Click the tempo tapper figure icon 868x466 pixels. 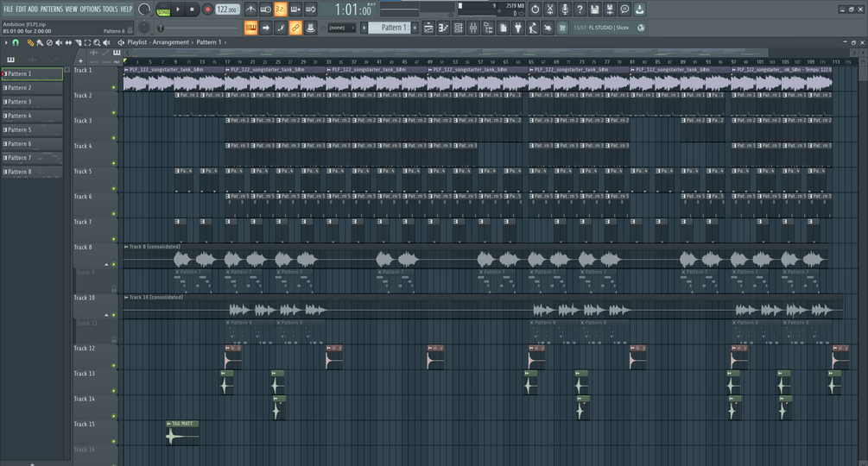(x=533, y=28)
